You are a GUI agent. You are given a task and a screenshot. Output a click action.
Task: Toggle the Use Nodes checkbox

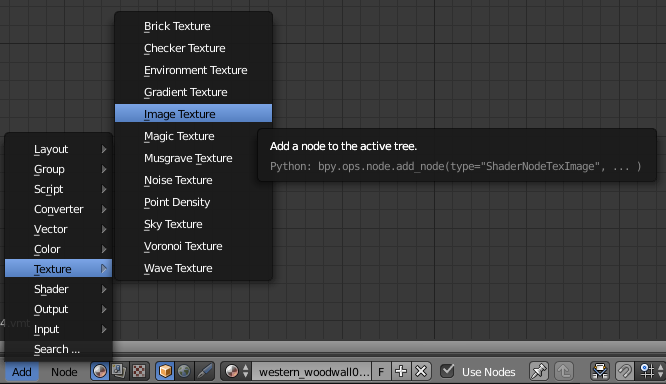pos(447,371)
